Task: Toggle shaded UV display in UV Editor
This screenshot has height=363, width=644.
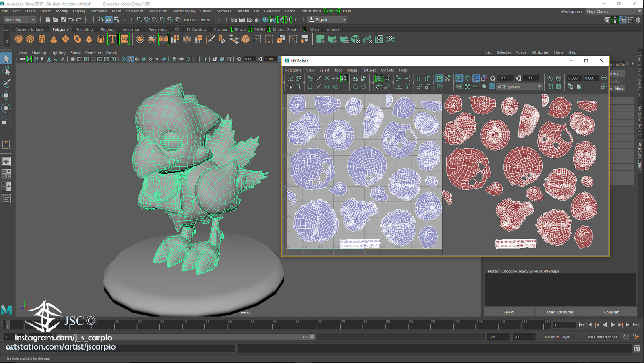Action: coord(476,78)
